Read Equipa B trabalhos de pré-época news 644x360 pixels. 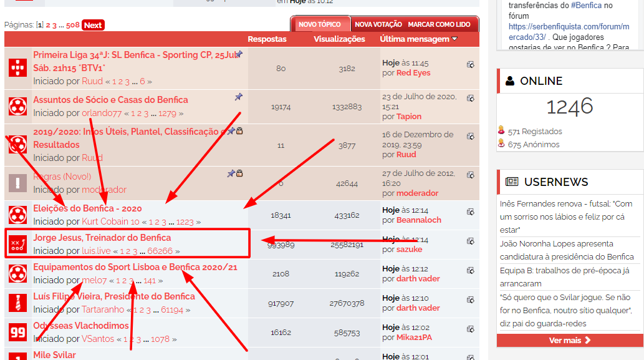[x=565, y=277]
